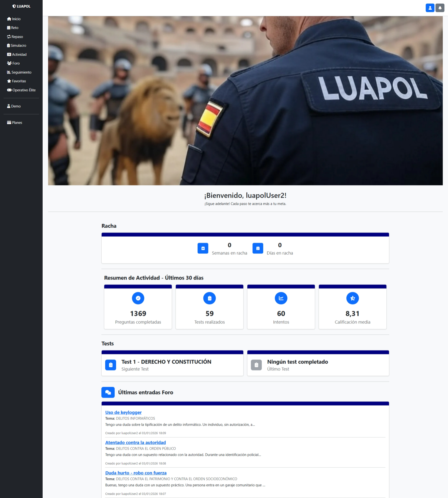The image size is (448, 498).
Task: Click the daily streak calendar icon
Action: (x=258, y=248)
